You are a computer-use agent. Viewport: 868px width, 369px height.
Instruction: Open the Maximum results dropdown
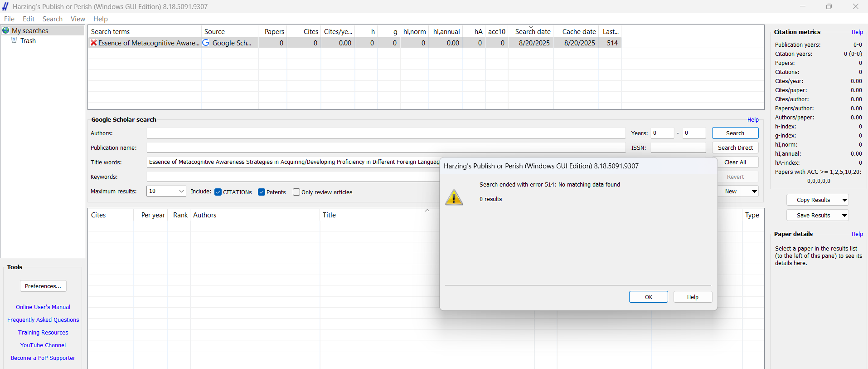click(181, 191)
